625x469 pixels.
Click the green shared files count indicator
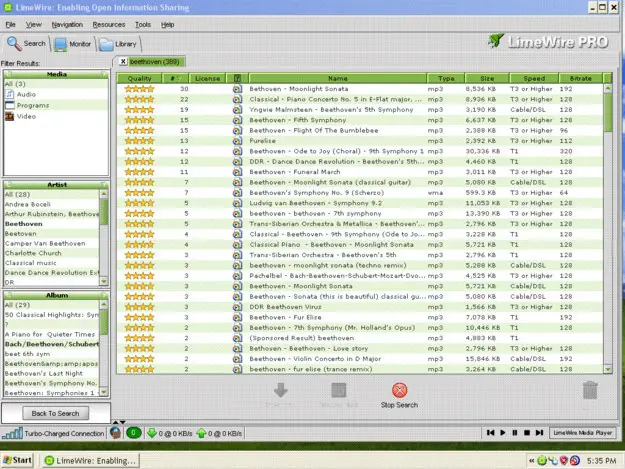(x=134, y=433)
